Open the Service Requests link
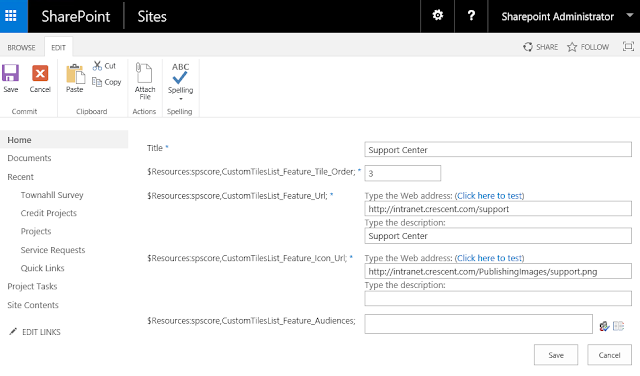This screenshot has width=640, height=376. click(x=53, y=250)
